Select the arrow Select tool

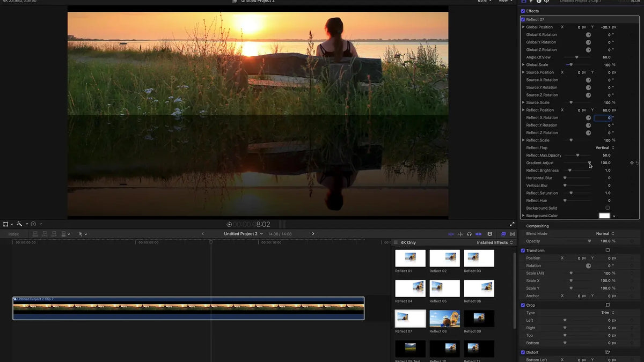point(82,234)
